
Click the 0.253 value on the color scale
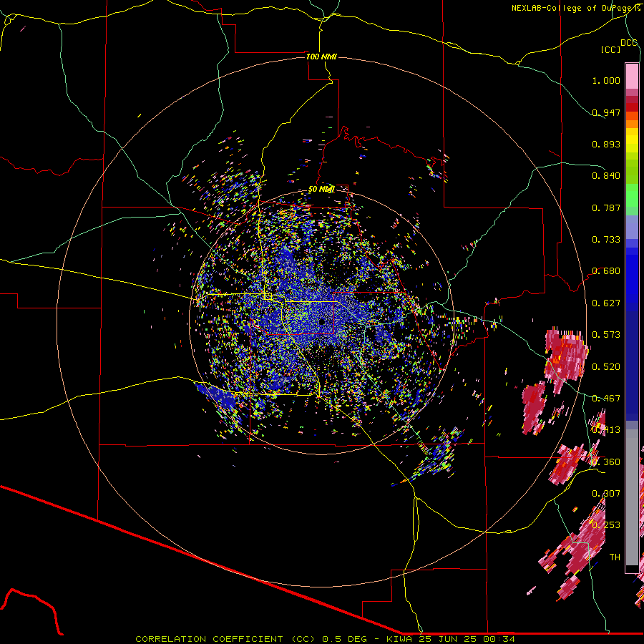tap(606, 525)
